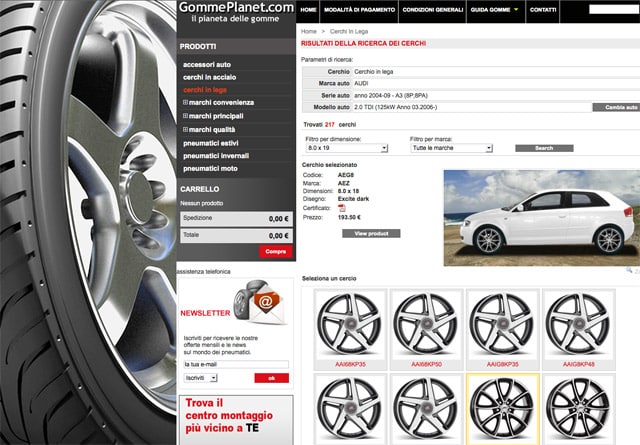Click the white Audi car preview image
Screen dimensions: 640x445
pos(542,218)
